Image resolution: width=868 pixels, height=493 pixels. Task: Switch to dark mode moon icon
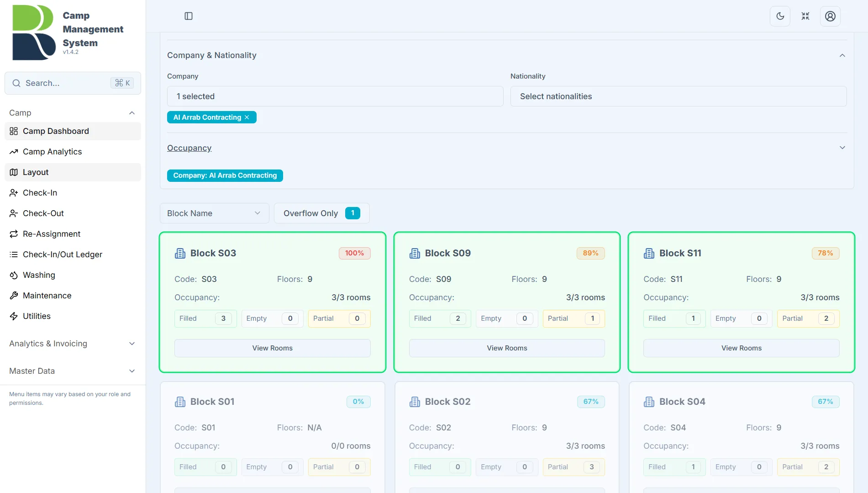[780, 16]
